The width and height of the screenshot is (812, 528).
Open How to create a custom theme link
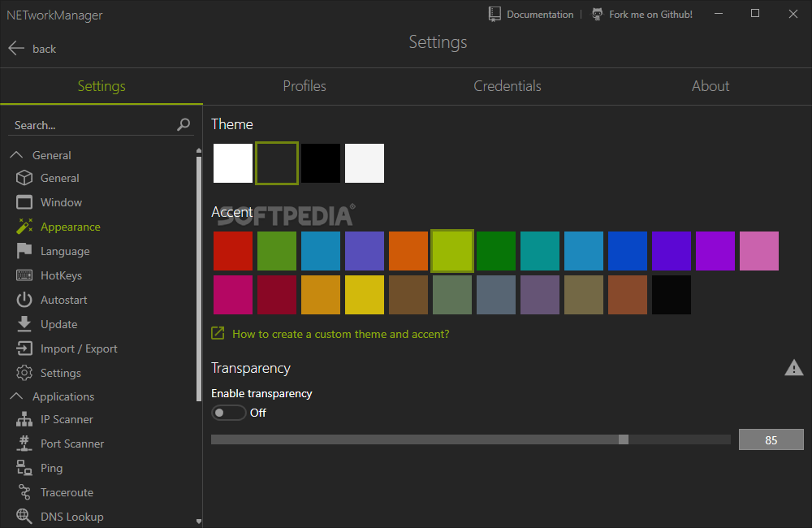[x=341, y=334]
